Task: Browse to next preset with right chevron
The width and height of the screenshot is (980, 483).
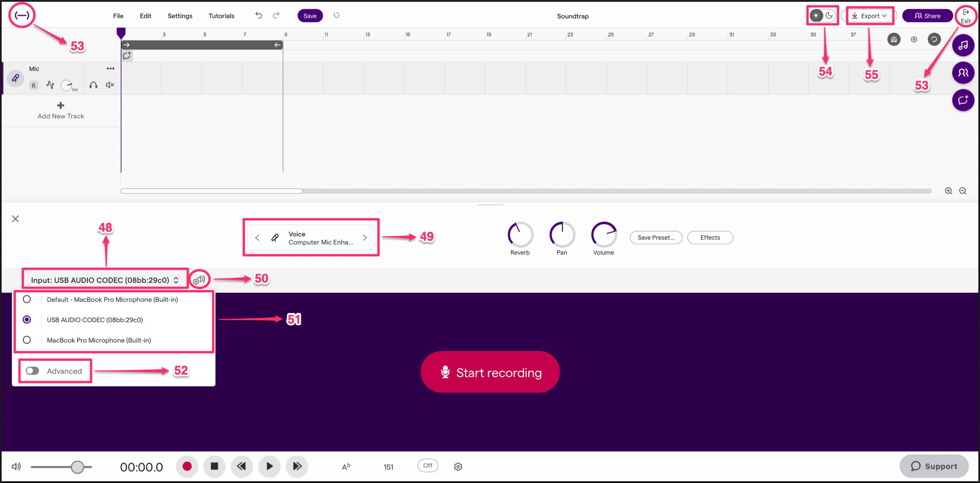Action: point(365,237)
